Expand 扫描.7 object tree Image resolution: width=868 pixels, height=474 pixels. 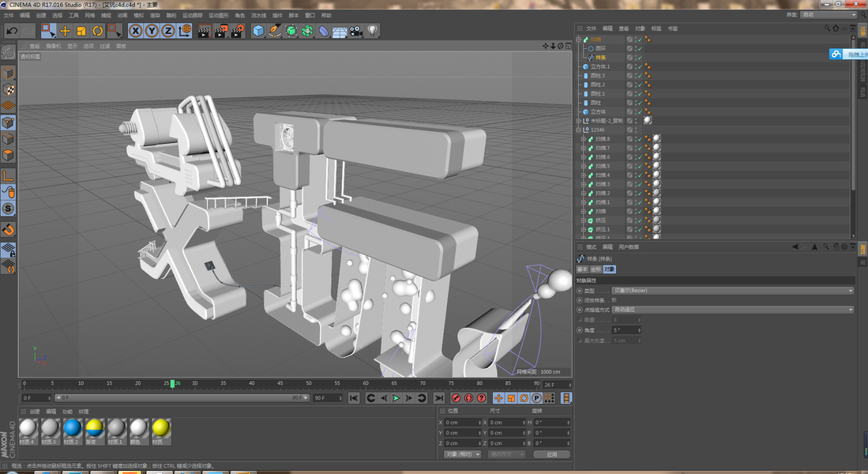[584, 148]
